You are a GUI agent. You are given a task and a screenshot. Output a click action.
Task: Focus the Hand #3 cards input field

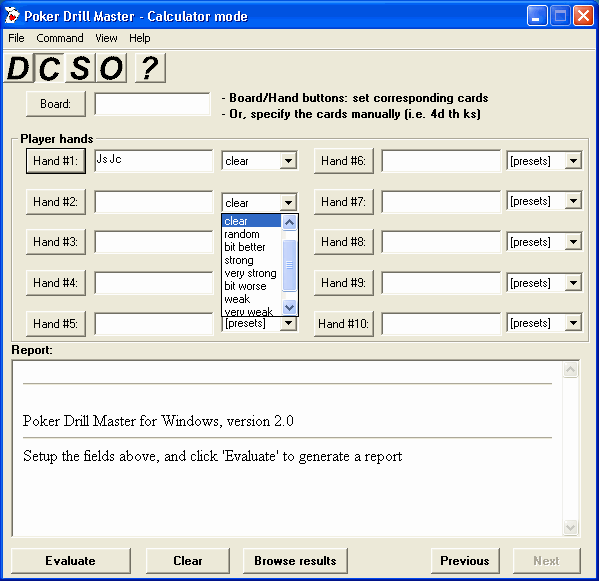(154, 241)
